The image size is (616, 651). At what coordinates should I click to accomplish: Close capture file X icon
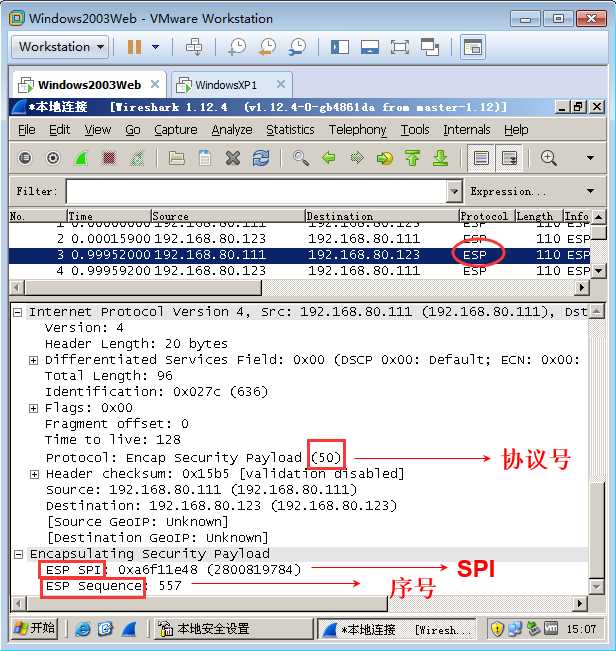(233, 158)
